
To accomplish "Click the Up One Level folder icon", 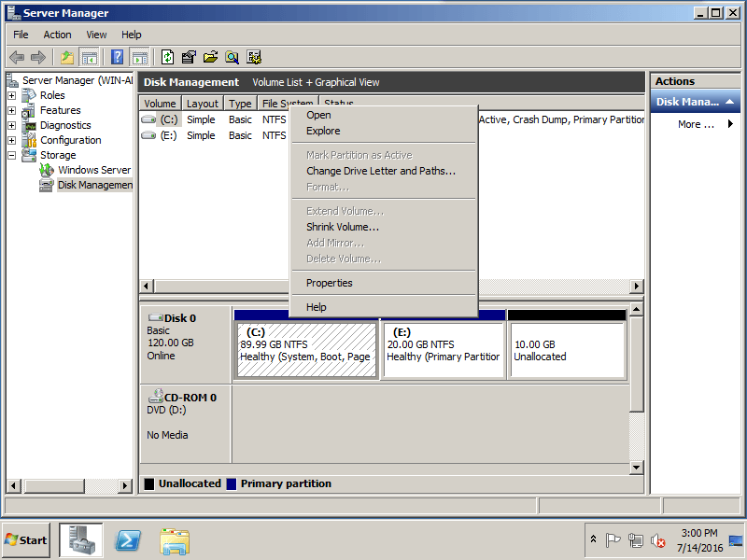I will [x=67, y=58].
